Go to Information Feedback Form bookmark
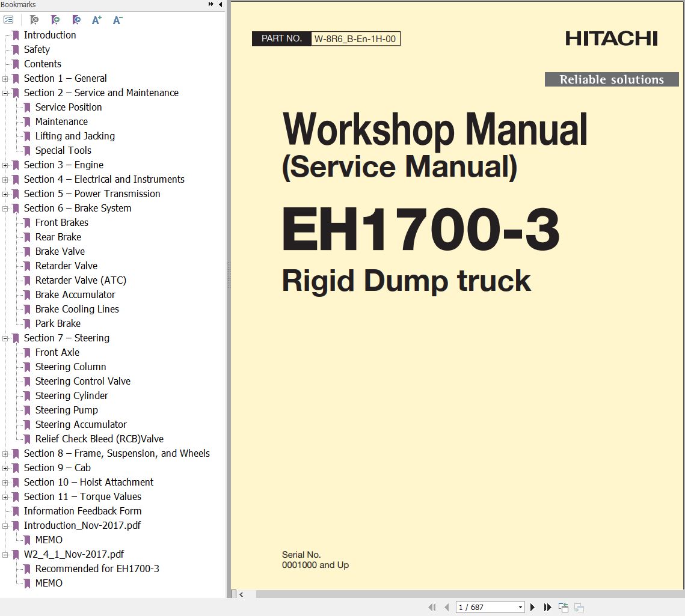The width and height of the screenshot is (685, 616). (x=82, y=511)
